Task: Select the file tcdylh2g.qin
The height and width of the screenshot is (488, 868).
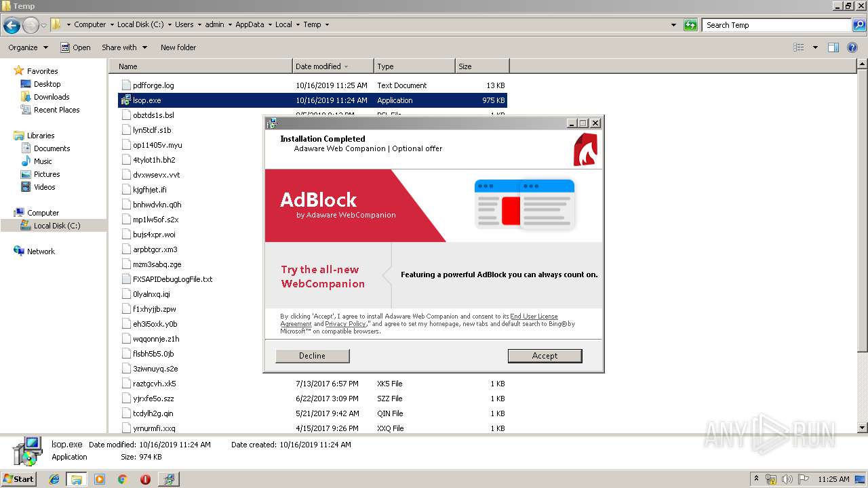Action: 153,413
